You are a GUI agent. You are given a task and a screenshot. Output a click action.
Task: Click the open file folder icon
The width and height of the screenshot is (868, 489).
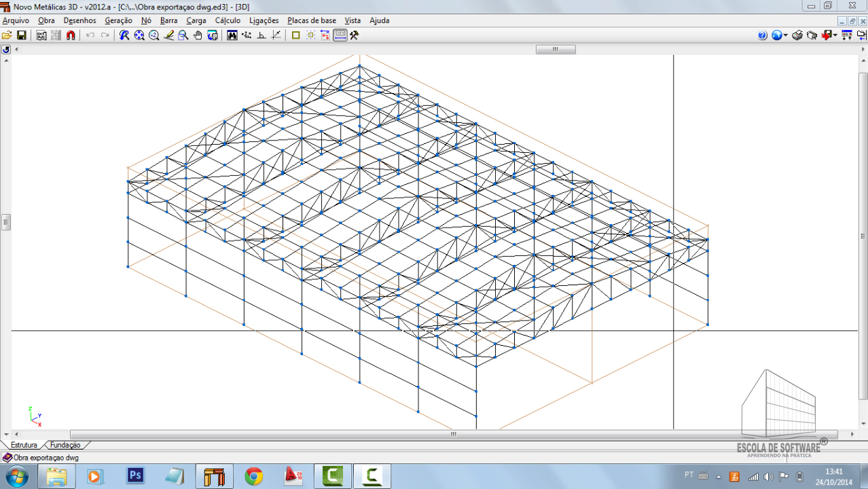7,35
